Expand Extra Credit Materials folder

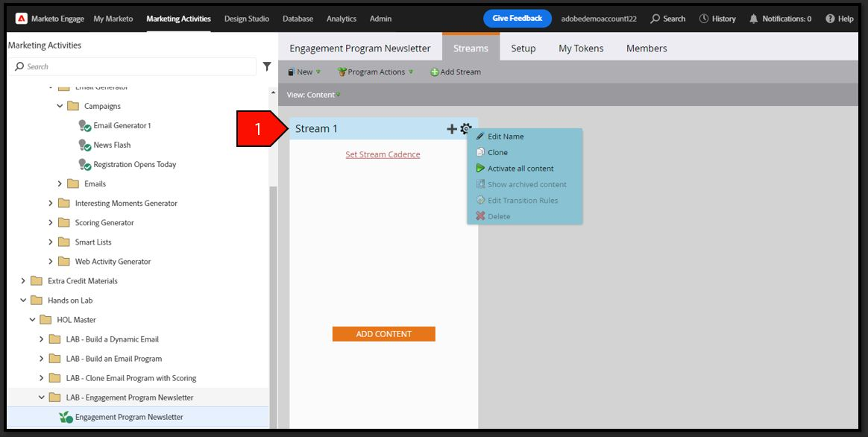tap(23, 281)
